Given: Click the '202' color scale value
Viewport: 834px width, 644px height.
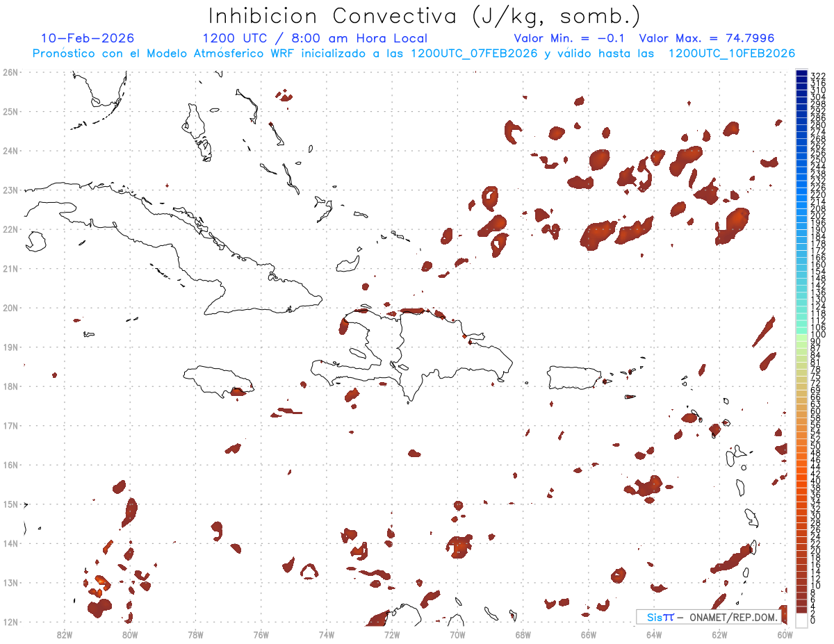Looking at the screenshot, I should (x=818, y=216).
